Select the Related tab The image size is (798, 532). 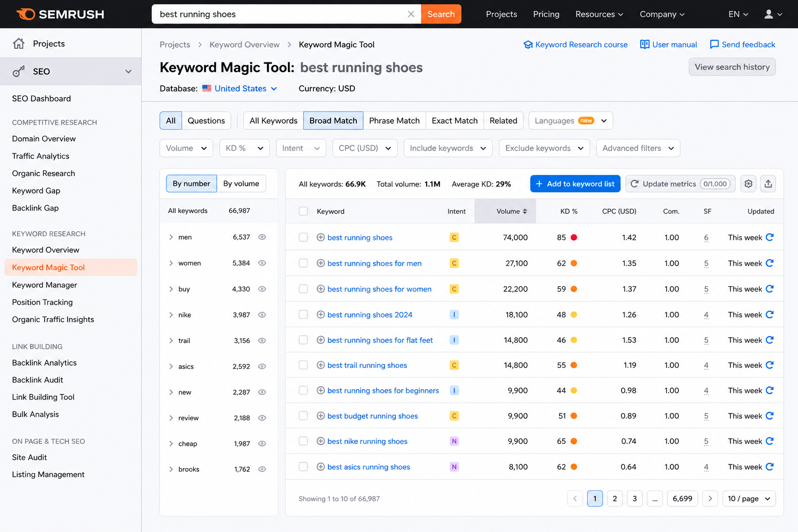pos(503,121)
